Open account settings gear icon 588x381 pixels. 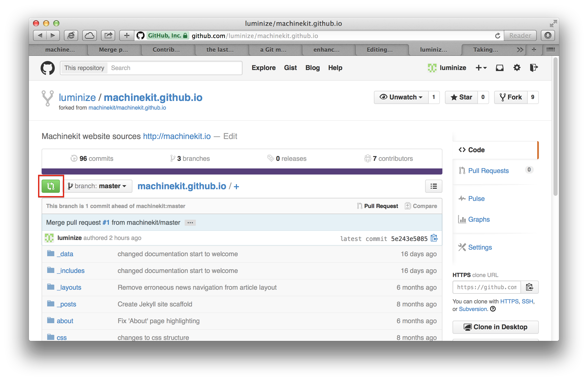click(517, 68)
